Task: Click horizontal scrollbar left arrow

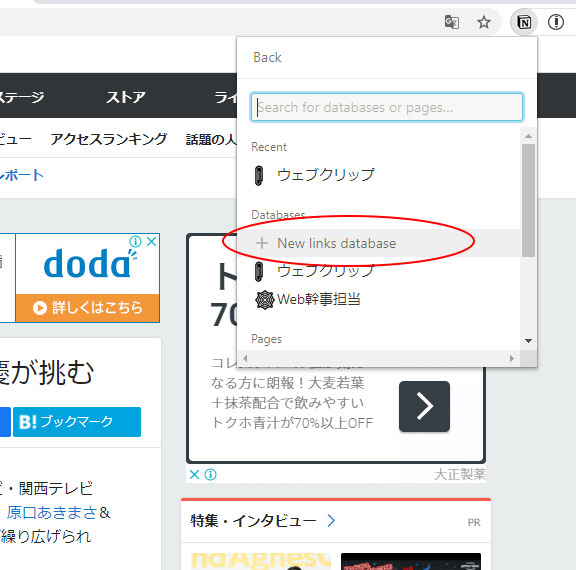Action: [x=245, y=358]
